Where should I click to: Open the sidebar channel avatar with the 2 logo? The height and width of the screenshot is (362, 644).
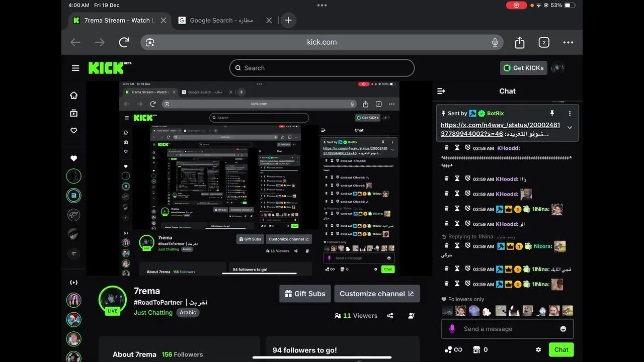[74, 196]
